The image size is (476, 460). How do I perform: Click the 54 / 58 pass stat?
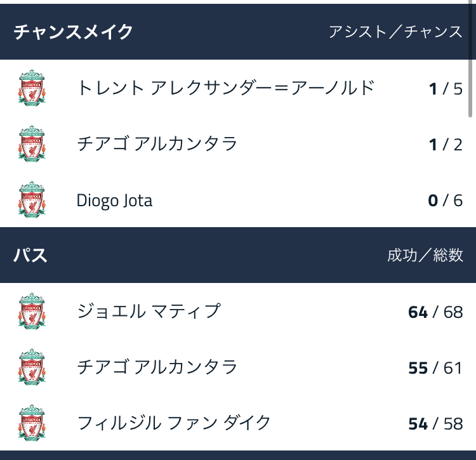tap(435, 424)
